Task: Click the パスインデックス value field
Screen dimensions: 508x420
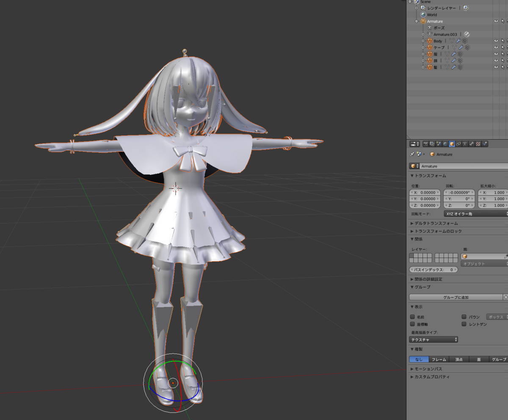Action: pos(433,270)
